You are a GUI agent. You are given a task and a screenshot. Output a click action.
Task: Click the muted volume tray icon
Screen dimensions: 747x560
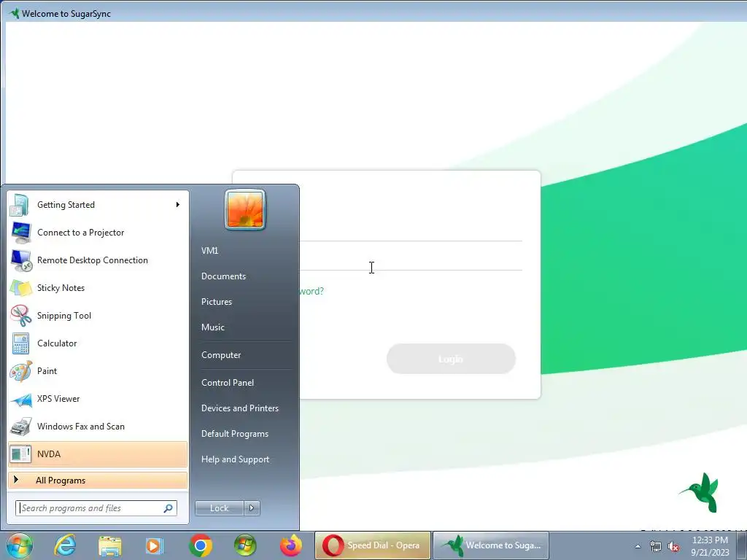[x=673, y=546]
